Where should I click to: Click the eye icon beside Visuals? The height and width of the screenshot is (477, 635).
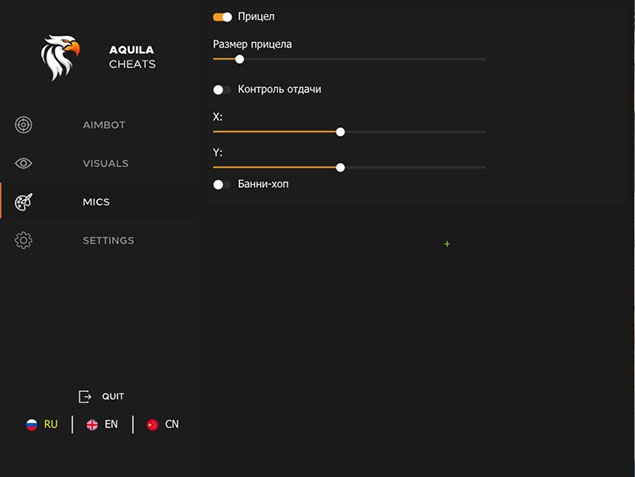click(24, 163)
